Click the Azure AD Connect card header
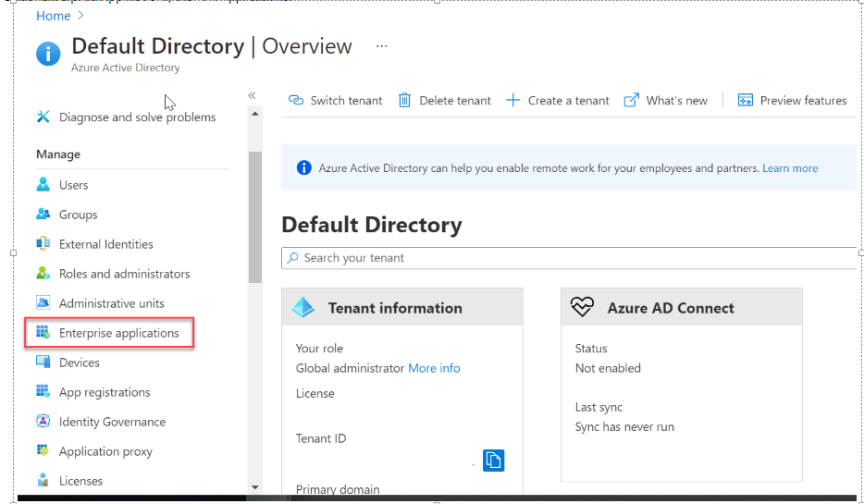 click(682, 307)
